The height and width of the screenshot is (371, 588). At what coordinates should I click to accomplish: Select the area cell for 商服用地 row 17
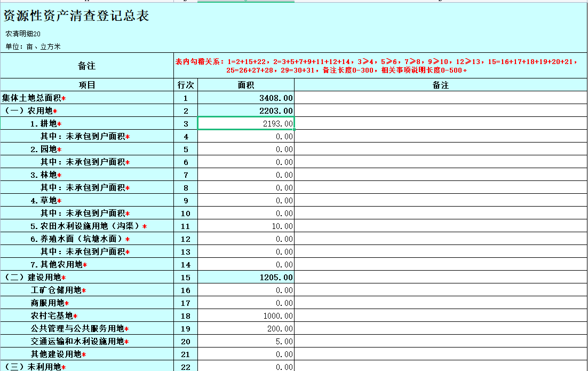[x=246, y=303]
